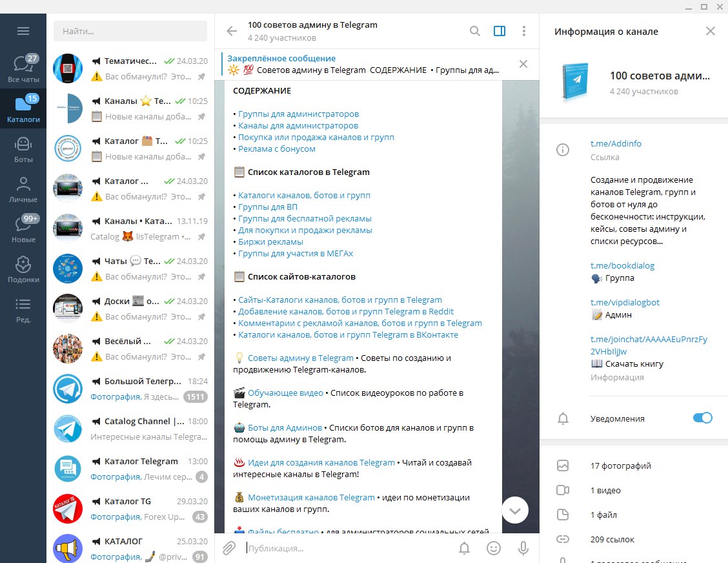This screenshot has width=728, height=563.
Task: Open the Советы админу в Telegram link
Action: [x=300, y=358]
